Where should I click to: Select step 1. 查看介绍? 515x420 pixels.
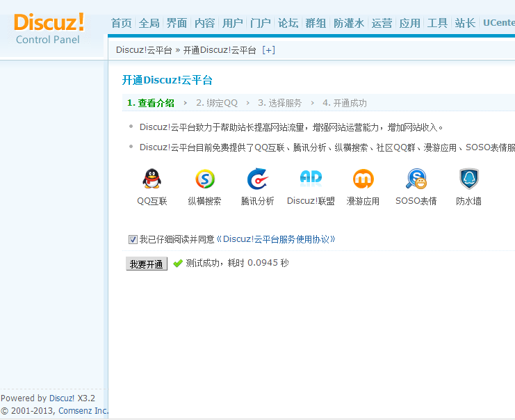point(151,103)
